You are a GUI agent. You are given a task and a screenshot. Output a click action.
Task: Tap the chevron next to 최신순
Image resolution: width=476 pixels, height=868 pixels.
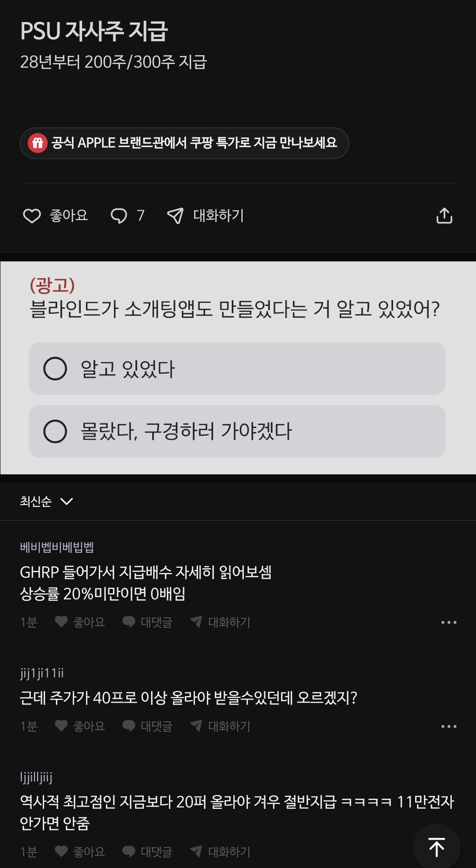point(67,501)
